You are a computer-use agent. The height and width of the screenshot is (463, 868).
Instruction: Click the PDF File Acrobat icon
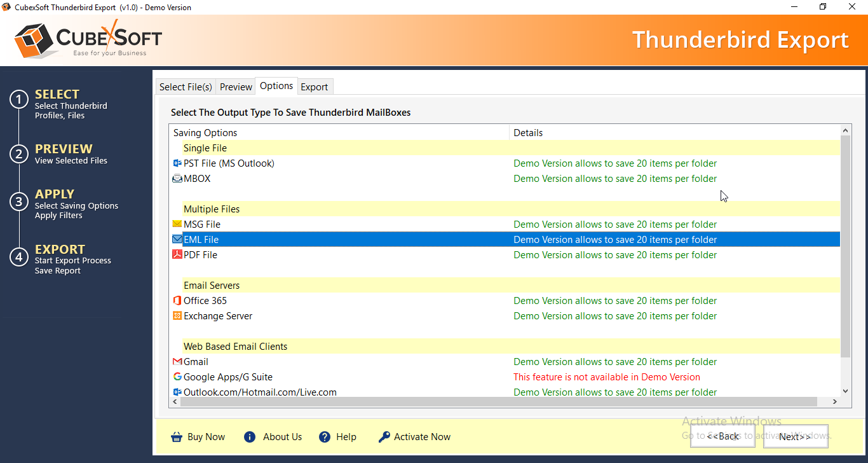tap(177, 254)
